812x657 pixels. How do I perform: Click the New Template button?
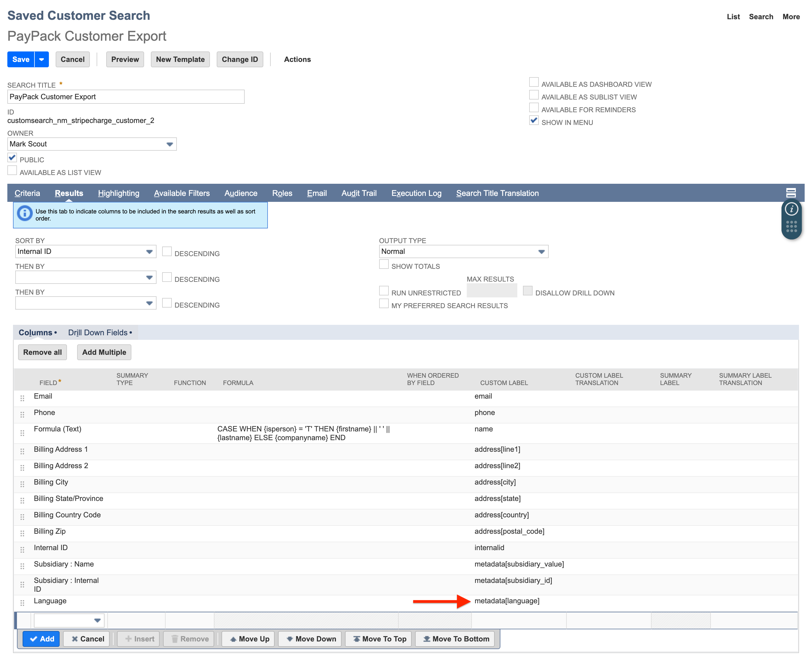[180, 59]
